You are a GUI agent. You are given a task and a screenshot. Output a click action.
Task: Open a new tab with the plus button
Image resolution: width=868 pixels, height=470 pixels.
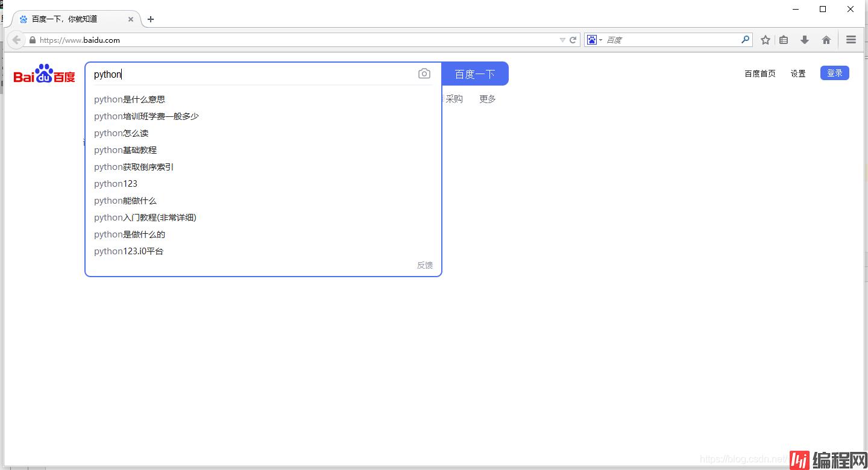pos(151,19)
